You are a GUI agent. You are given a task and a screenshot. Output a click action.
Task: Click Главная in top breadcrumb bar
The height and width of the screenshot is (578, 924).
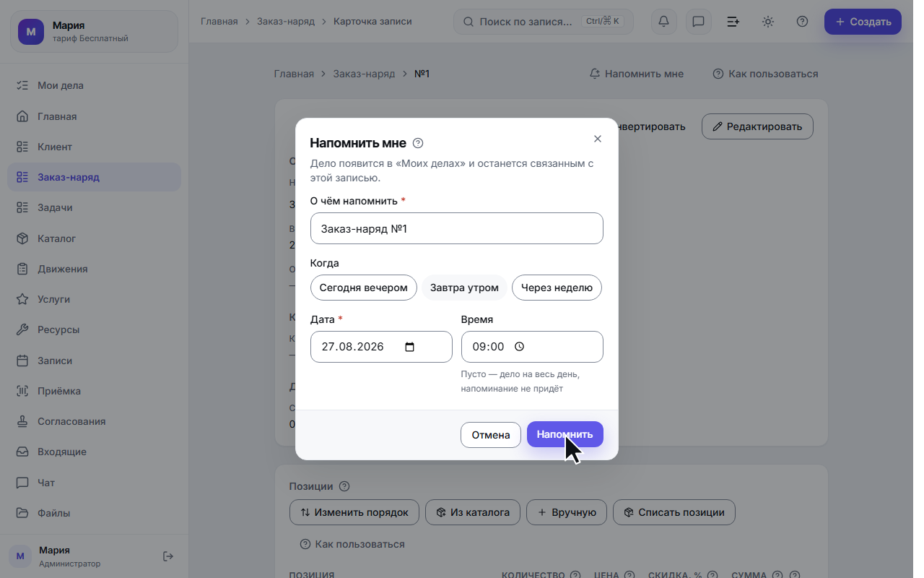(x=219, y=22)
